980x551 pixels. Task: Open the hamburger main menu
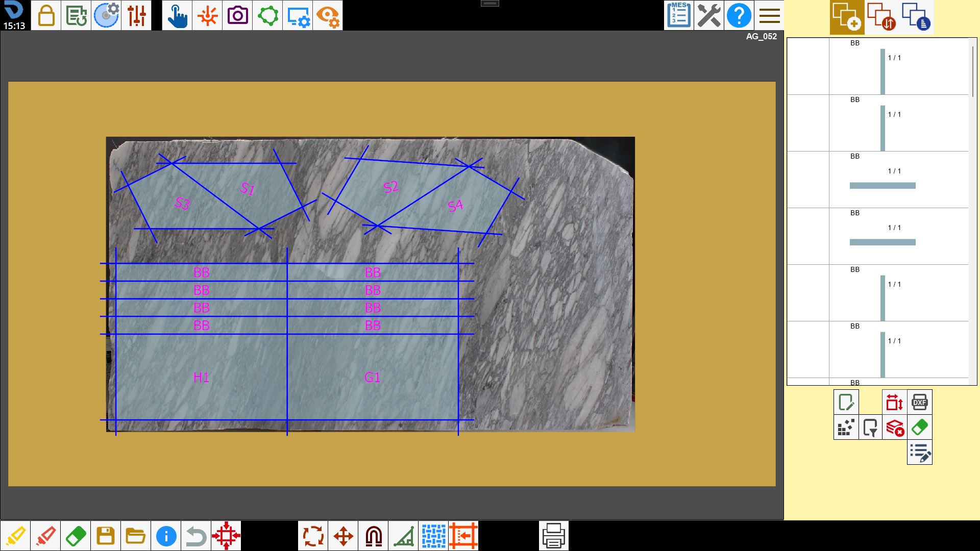(769, 15)
